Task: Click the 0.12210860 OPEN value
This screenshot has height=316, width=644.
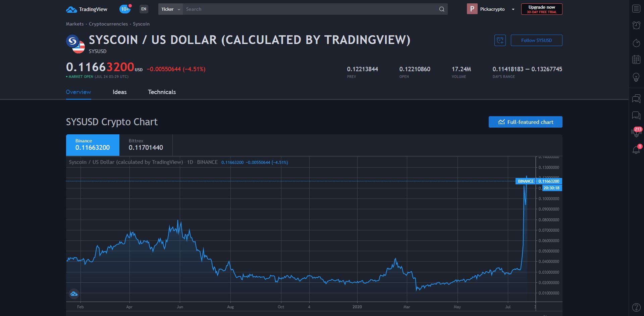Action: (415, 69)
